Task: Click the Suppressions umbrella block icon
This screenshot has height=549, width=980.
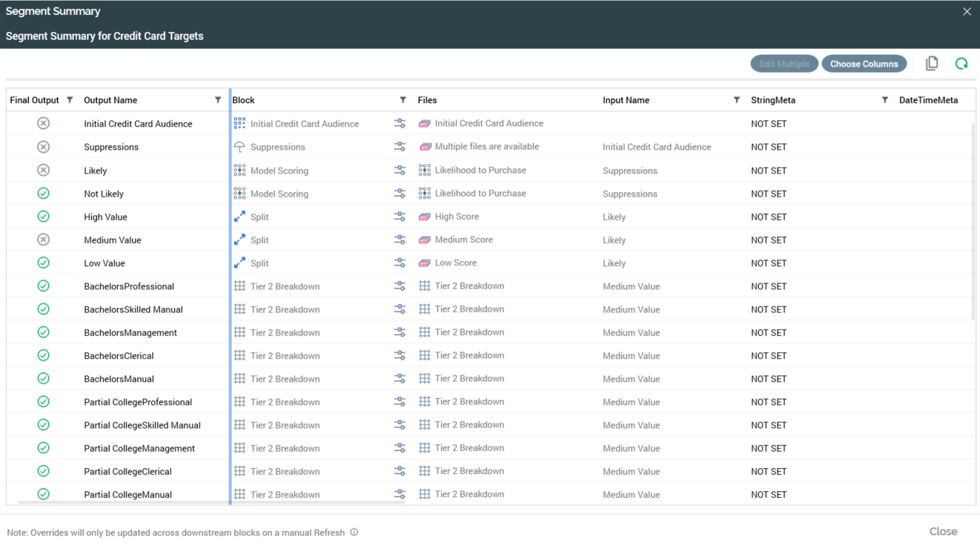Action: pyautogui.click(x=239, y=147)
